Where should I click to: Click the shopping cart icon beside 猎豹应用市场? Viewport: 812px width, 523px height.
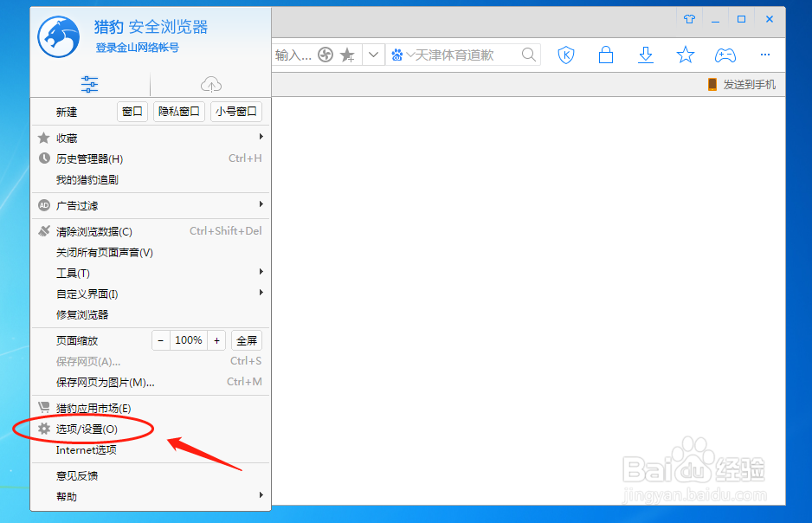44,408
